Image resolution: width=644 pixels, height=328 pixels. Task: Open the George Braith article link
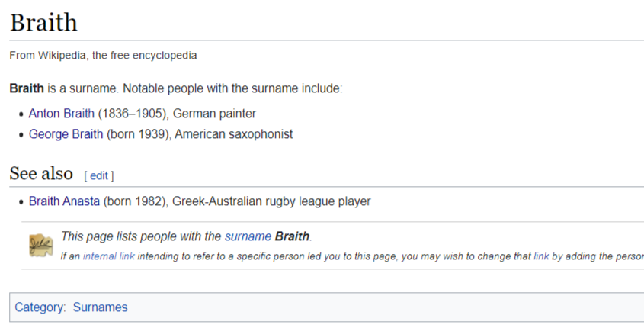66,134
